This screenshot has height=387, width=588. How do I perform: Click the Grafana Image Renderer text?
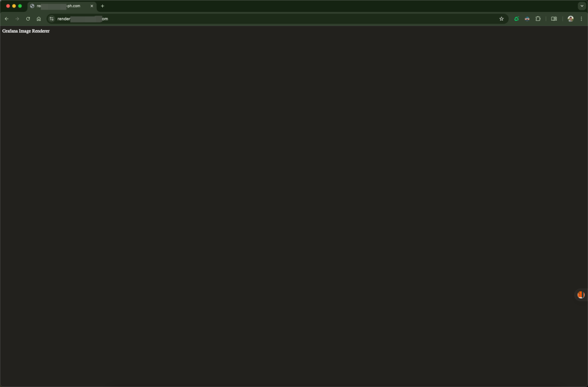[x=26, y=31]
